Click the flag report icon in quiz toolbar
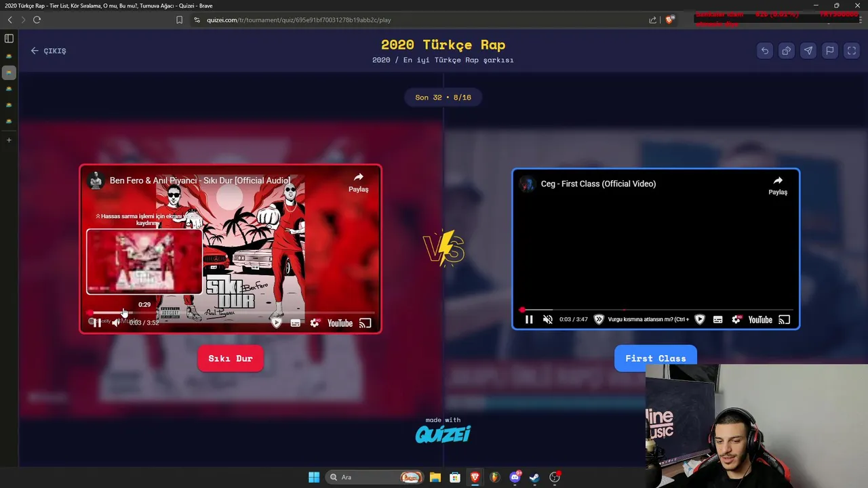 click(x=830, y=51)
